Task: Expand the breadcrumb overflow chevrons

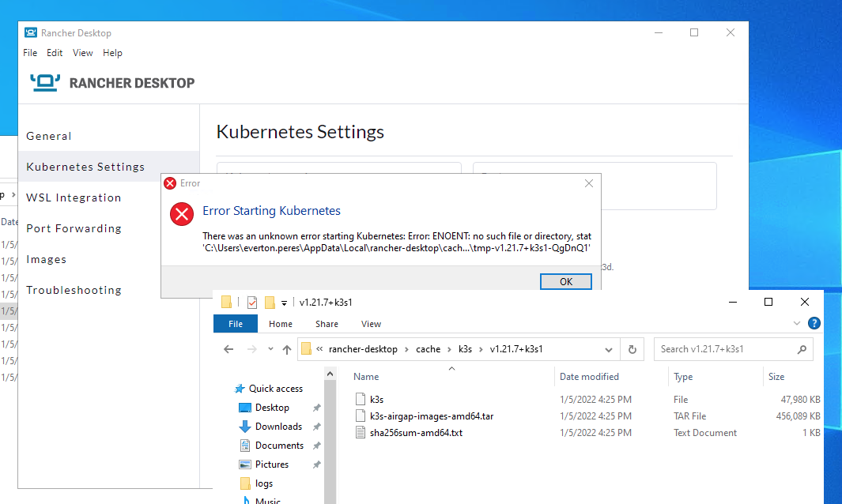Action: click(319, 349)
